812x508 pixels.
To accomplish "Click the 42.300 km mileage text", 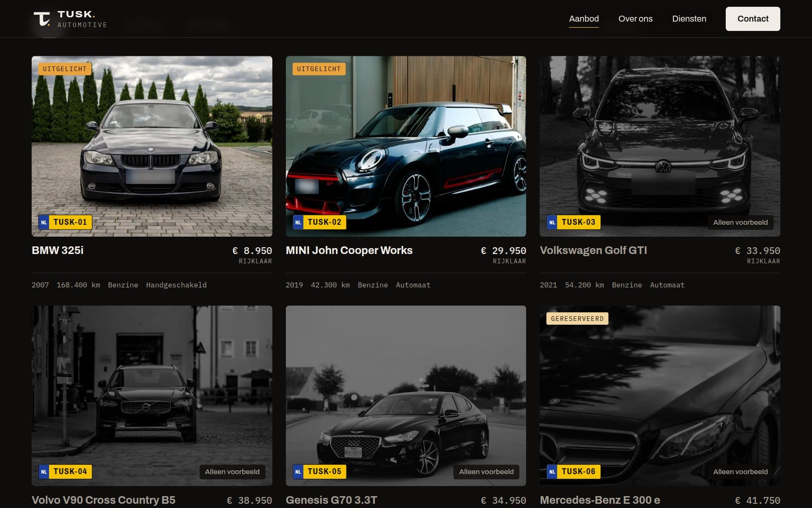I will (330, 285).
